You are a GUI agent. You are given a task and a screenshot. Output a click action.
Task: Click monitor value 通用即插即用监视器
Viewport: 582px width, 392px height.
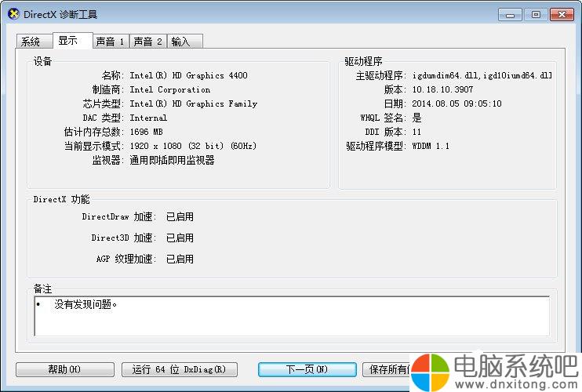[172, 160]
